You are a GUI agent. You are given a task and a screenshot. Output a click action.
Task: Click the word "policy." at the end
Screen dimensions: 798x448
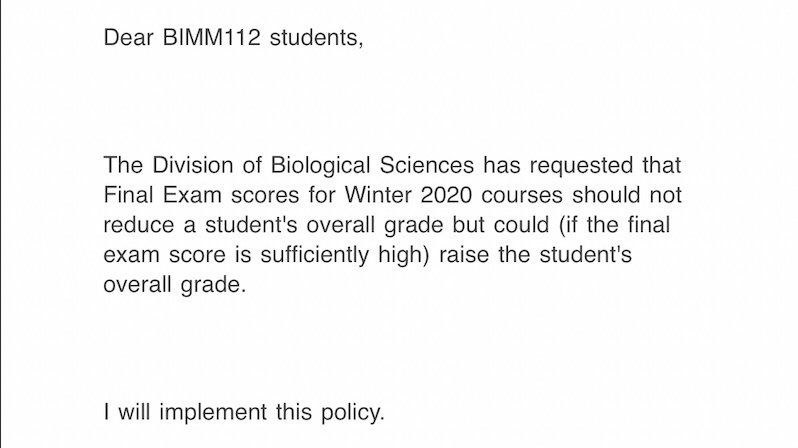(x=351, y=410)
